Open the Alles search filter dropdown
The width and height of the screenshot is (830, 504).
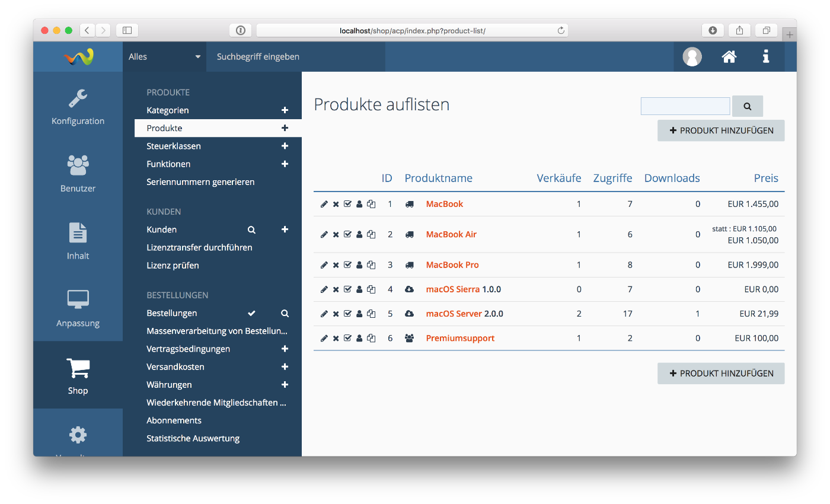(x=164, y=57)
